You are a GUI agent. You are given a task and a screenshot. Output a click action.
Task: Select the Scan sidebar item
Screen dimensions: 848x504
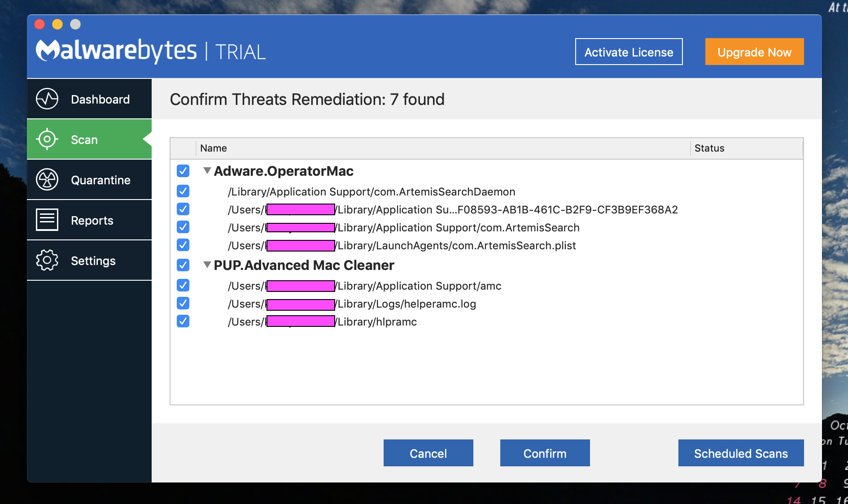point(89,139)
